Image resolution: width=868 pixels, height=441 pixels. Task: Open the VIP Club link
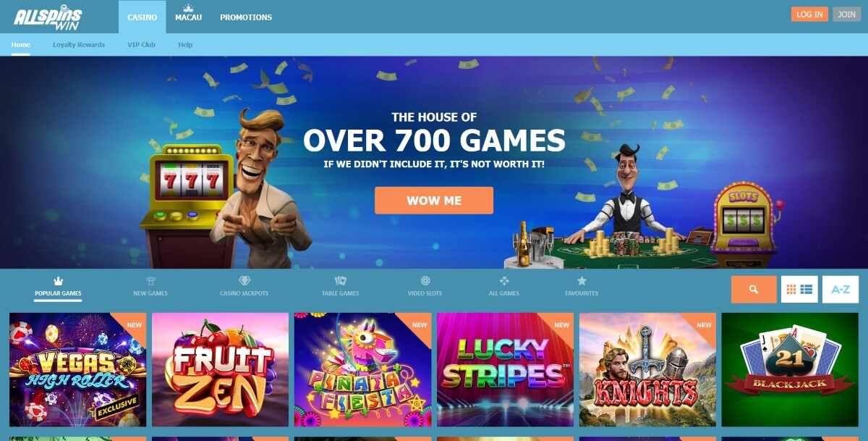click(142, 45)
